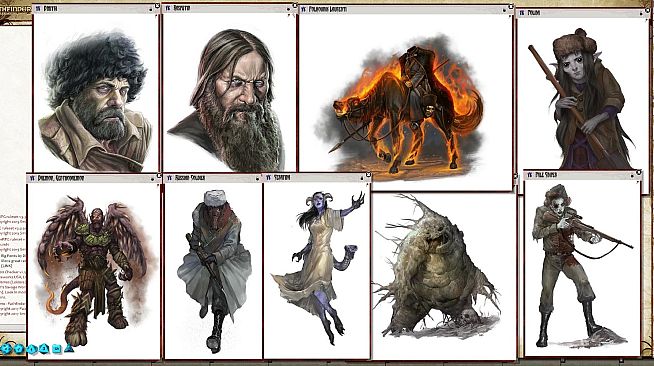Close the sniper image window

pyautogui.click(x=638, y=172)
